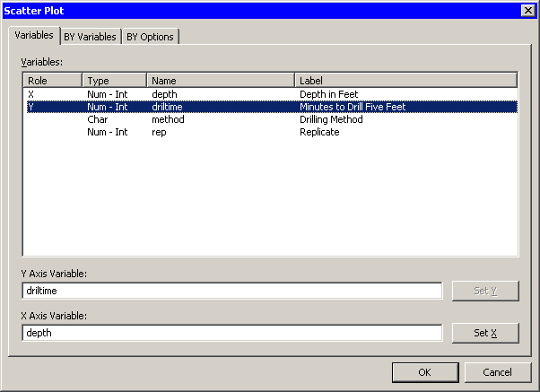Close the Scatter Plot dialog
Viewport: 540px width, 392px height.
click(528, 10)
